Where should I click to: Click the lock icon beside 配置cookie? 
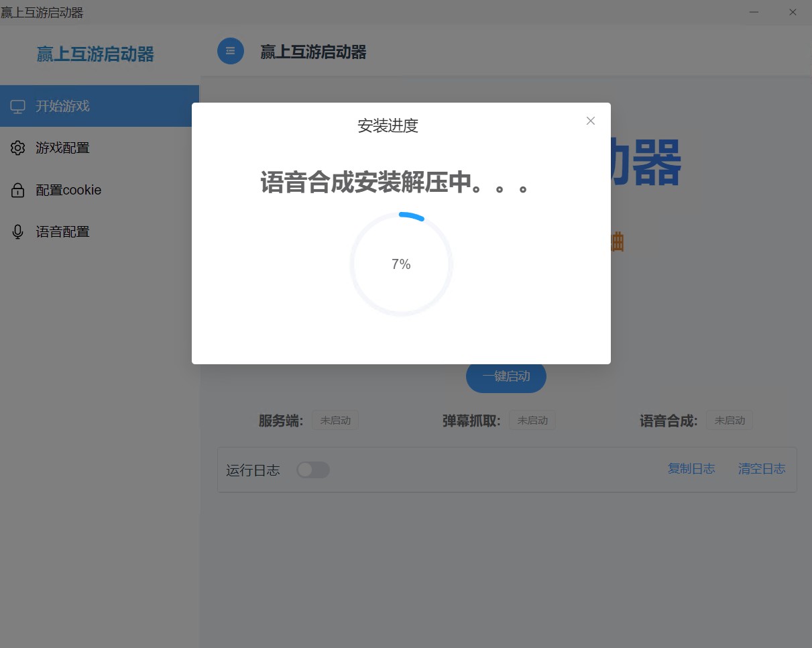pos(18,191)
